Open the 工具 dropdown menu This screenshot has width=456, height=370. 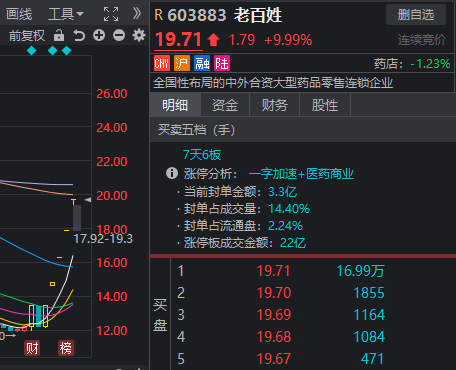pyautogui.click(x=66, y=14)
